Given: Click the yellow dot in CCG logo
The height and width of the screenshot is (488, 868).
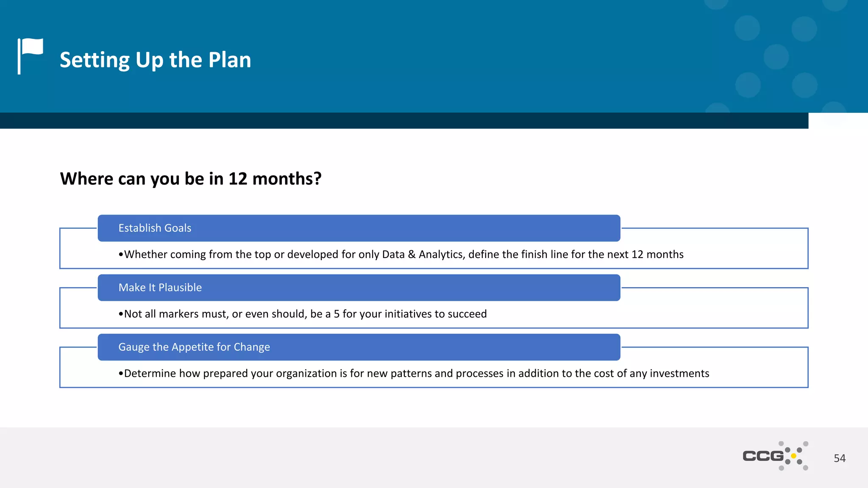Looking at the screenshot, I should coord(793,456).
